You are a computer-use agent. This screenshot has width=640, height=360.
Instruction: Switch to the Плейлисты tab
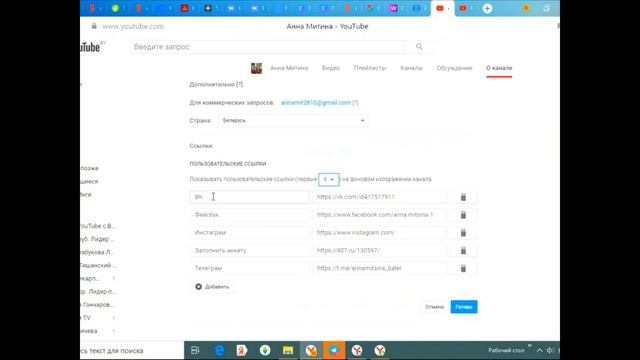click(370, 68)
